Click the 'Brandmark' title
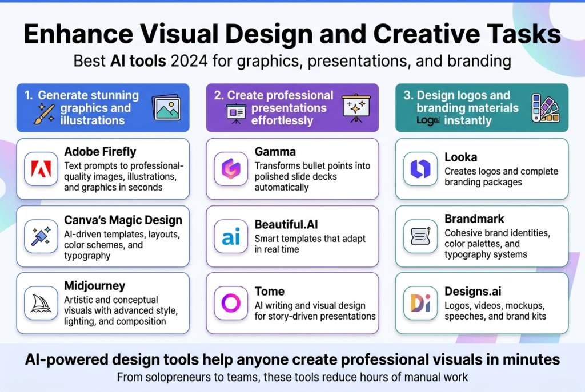 (x=474, y=219)
